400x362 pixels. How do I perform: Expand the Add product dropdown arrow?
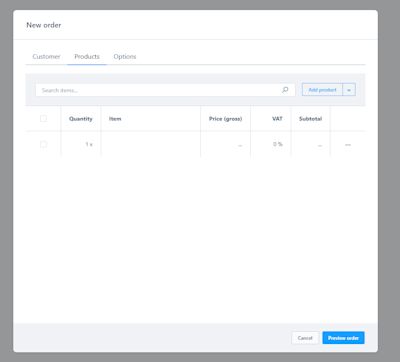click(349, 90)
